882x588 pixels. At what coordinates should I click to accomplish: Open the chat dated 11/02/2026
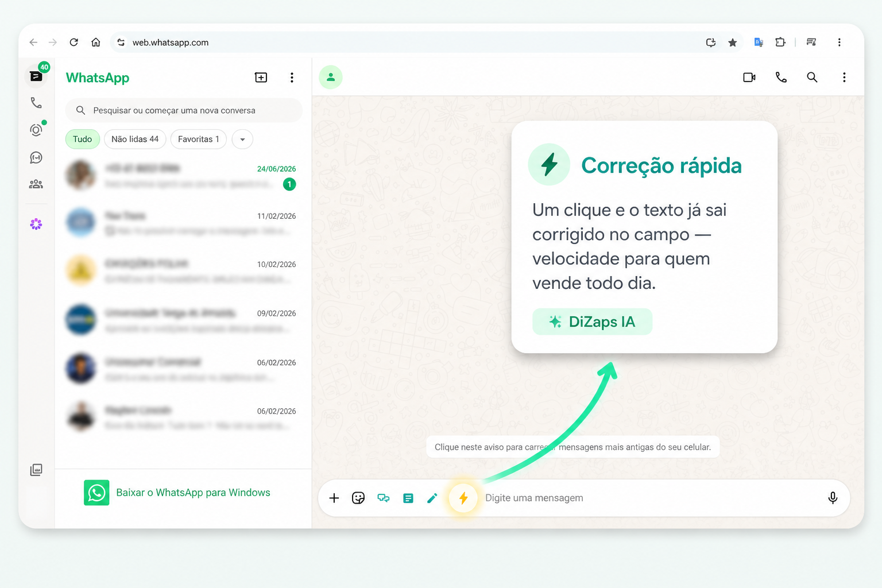tap(183, 223)
